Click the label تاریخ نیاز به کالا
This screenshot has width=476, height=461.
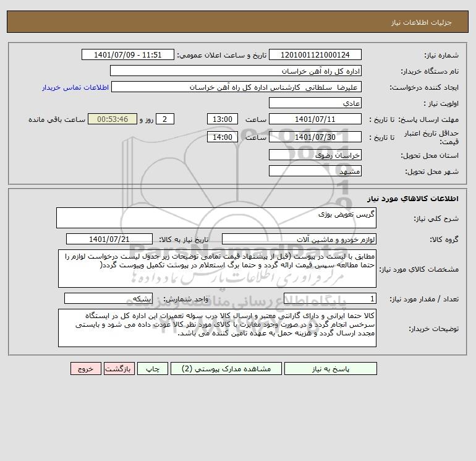184,239
